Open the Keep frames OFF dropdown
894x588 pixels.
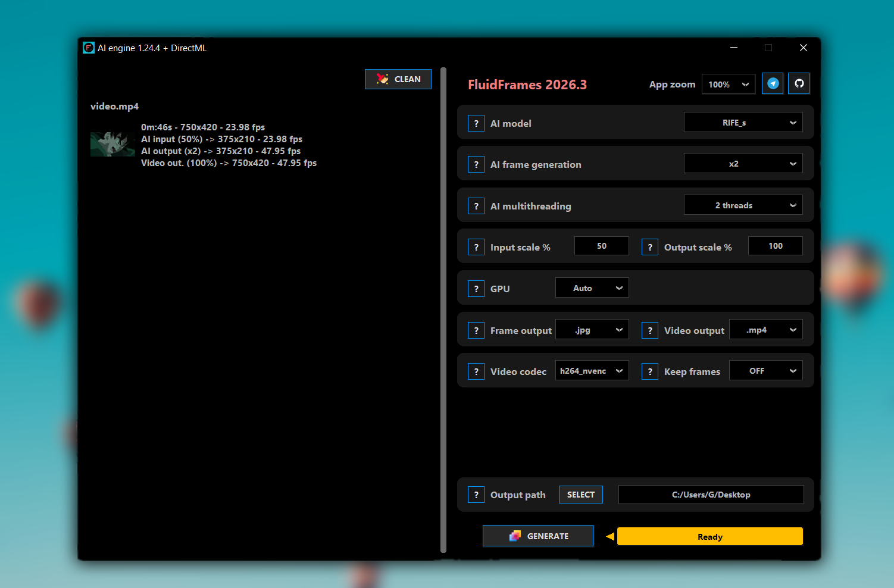(x=766, y=371)
